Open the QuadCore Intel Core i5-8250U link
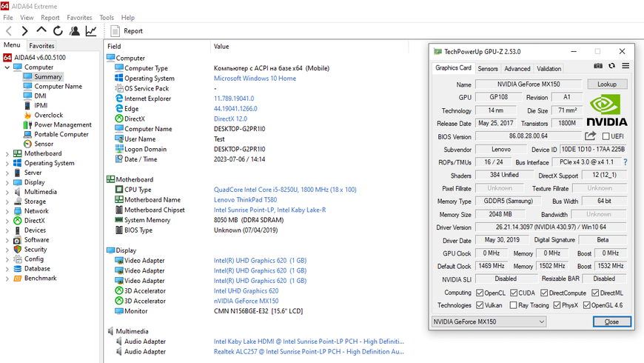The height and width of the screenshot is (363, 644). pyautogui.click(x=285, y=190)
